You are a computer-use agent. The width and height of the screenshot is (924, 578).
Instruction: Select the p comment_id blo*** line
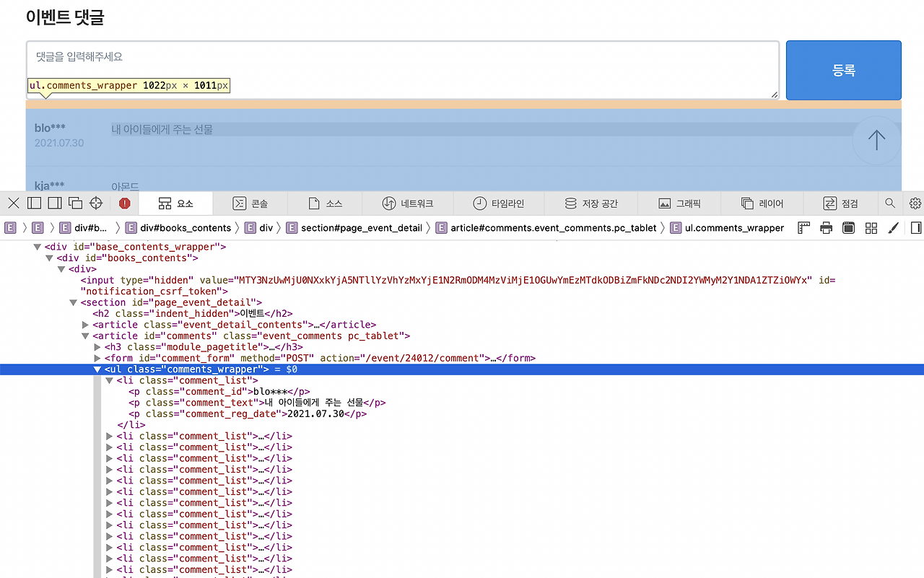click(x=219, y=391)
